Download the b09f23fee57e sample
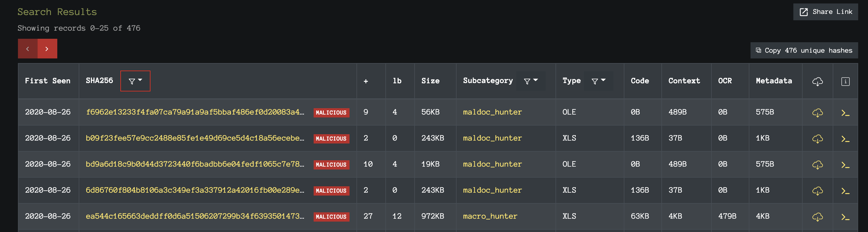The width and height of the screenshot is (868, 232). point(817,139)
